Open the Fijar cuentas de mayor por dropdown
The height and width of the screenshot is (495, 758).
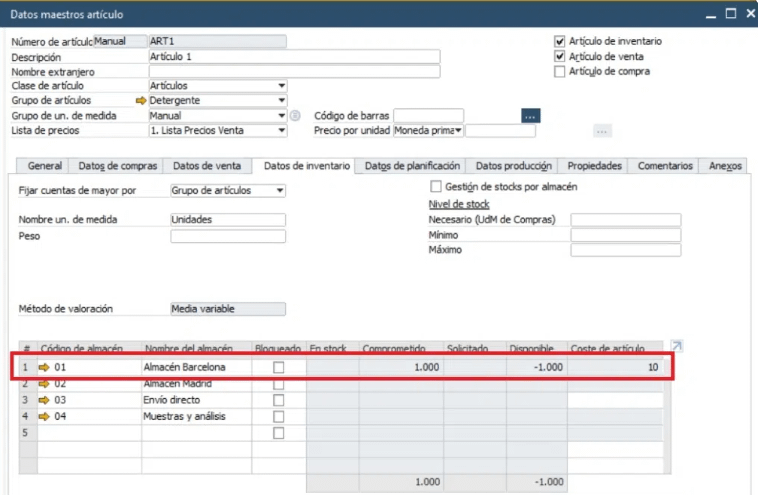[280, 190]
